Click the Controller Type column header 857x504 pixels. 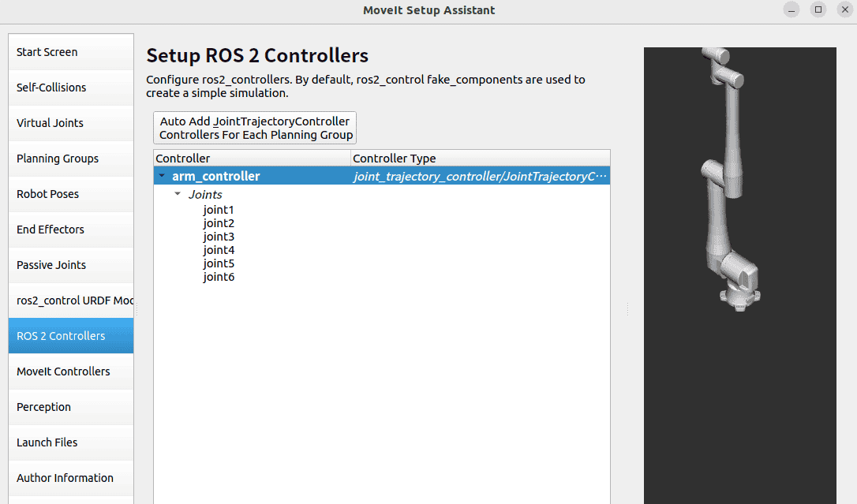(x=480, y=159)
